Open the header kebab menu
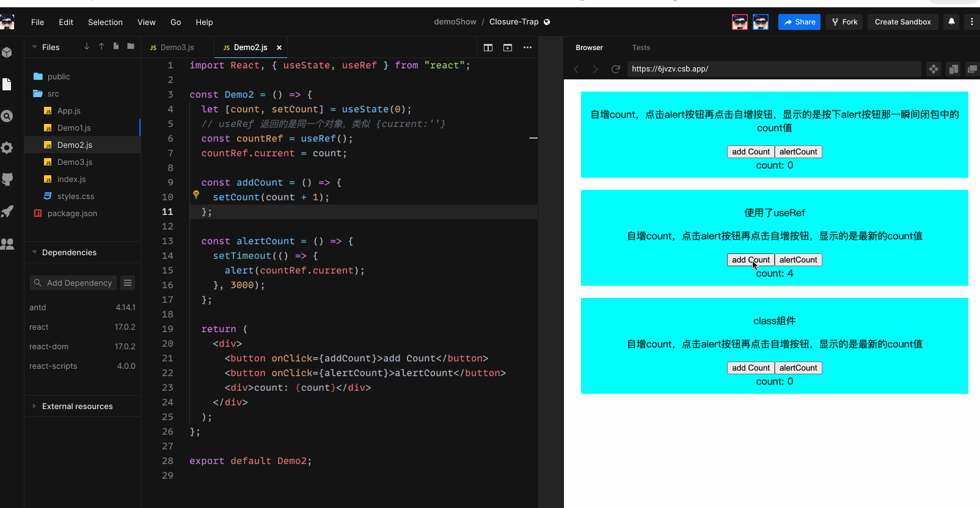The image size is (980, 508). pyautogui.click(x=972, y=21)
